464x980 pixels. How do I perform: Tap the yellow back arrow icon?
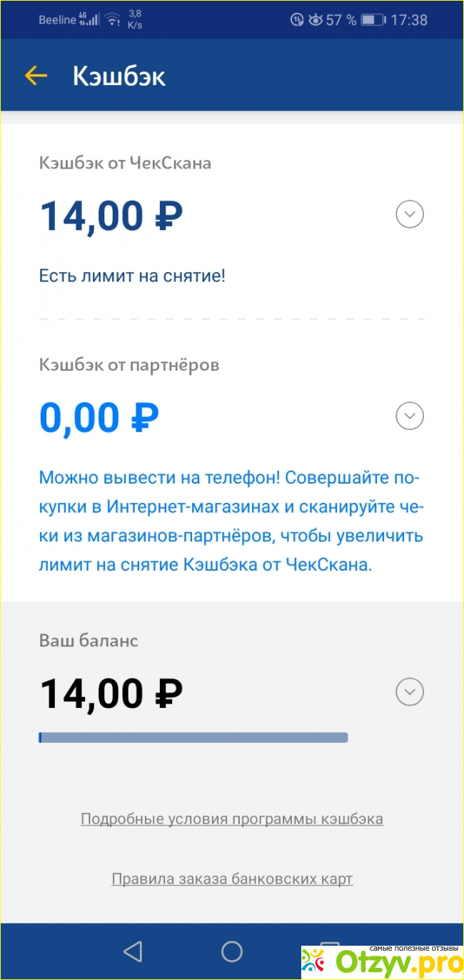[36, 76]
